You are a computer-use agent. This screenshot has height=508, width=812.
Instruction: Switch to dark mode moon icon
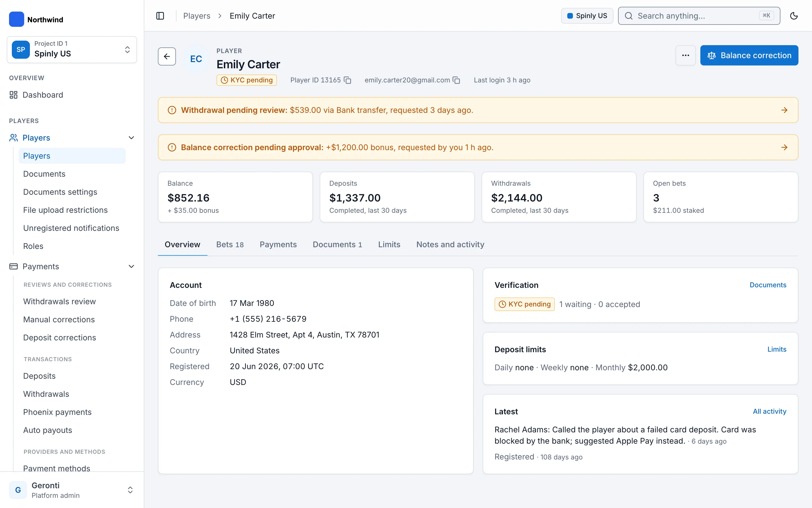794,16
